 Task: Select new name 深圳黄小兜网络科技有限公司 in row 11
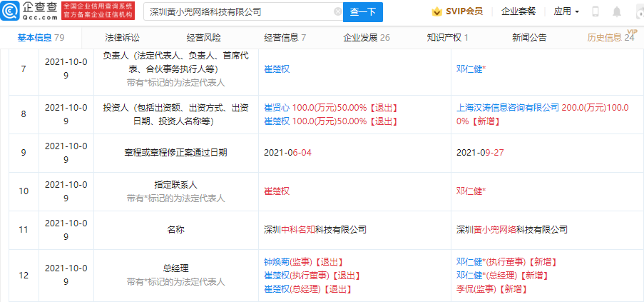click(512, 229)
